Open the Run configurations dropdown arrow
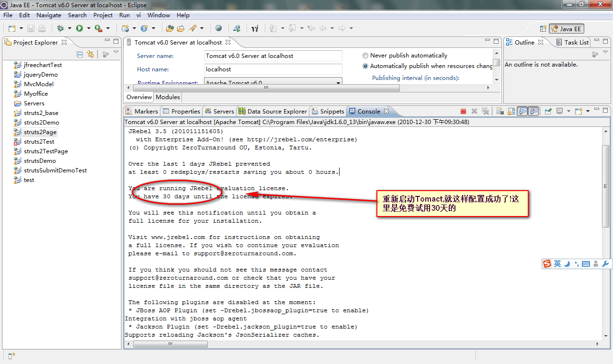 [x=88, y=29]
